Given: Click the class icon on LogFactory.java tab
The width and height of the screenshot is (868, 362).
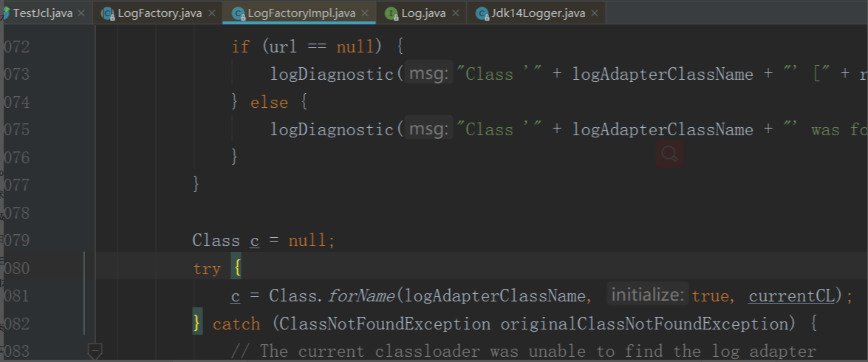Looking at the screenshot, I should [x=107, y=13].
